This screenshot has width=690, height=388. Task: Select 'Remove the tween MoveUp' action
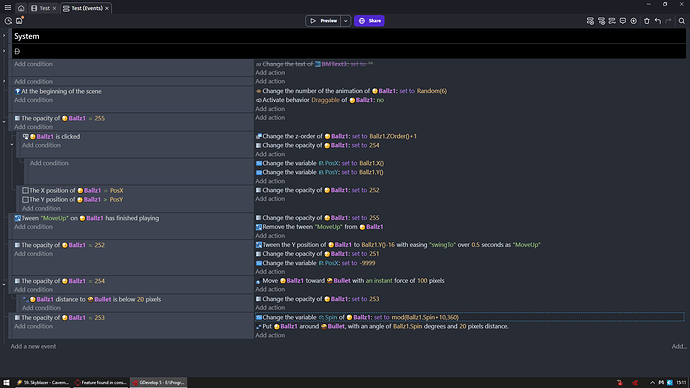tap(319, 227)
